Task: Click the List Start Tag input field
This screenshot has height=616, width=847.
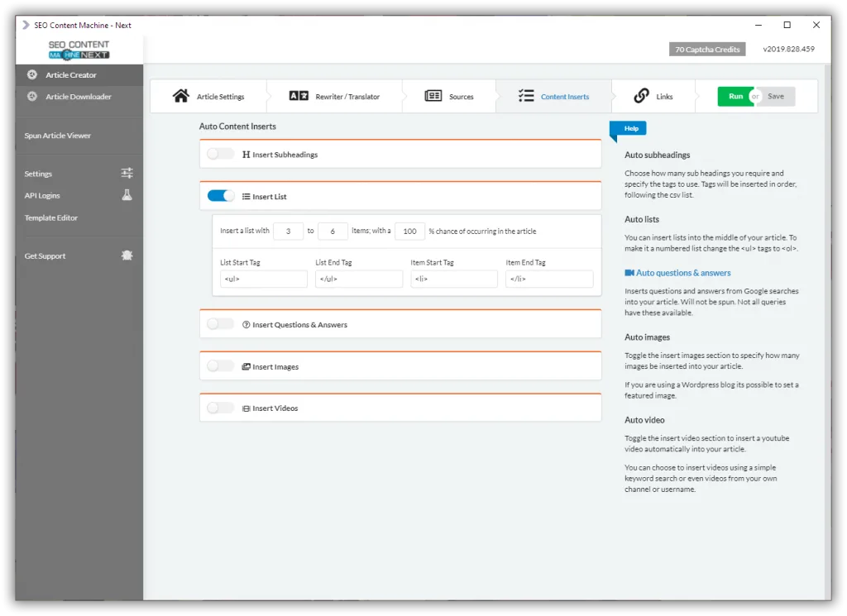Action: tap(264, 279)
